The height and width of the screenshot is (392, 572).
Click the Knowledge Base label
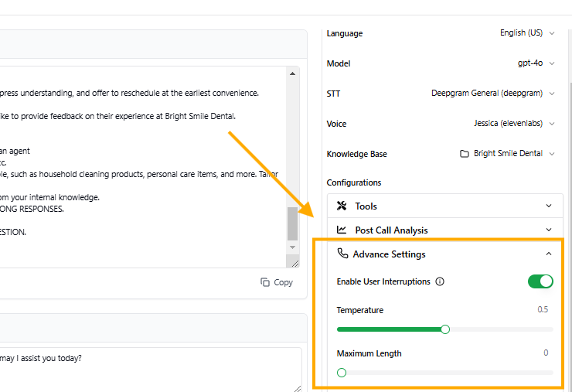click(x=357, y=154)
